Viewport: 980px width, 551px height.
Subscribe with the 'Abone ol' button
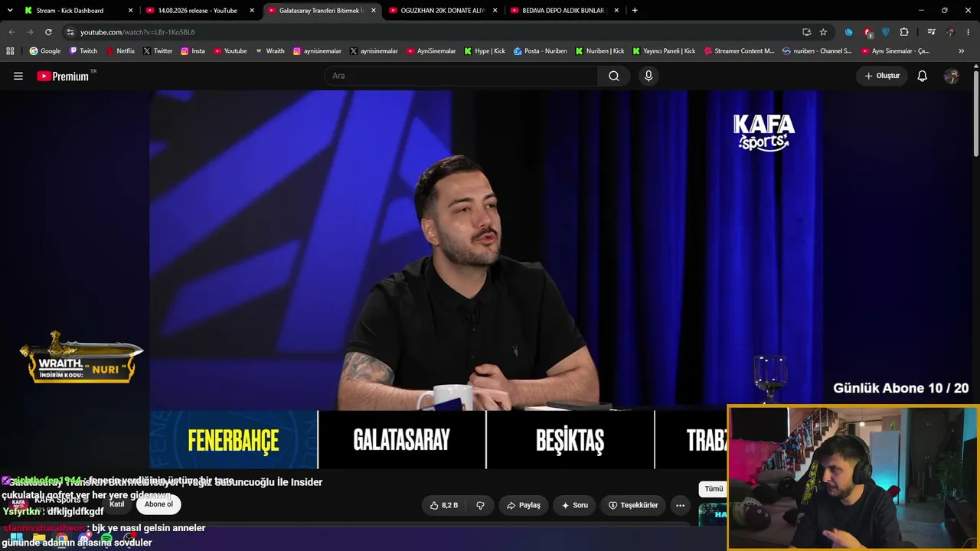(x=158, y=504)
